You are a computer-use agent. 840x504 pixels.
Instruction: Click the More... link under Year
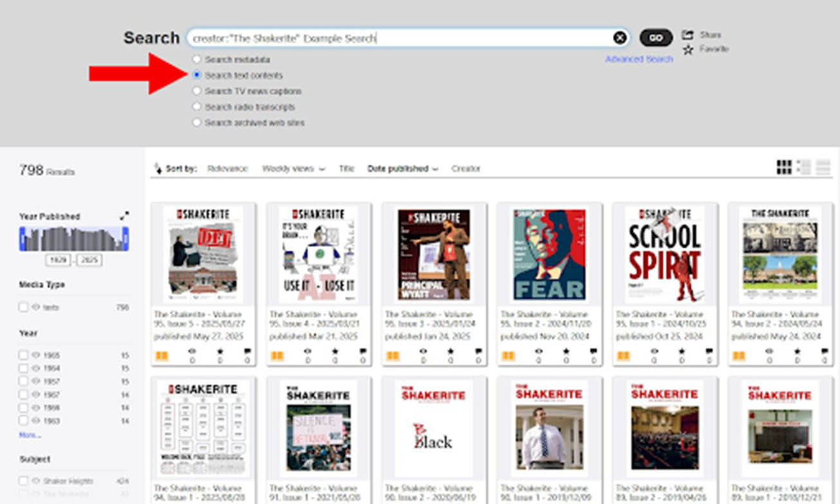(30, 435)
